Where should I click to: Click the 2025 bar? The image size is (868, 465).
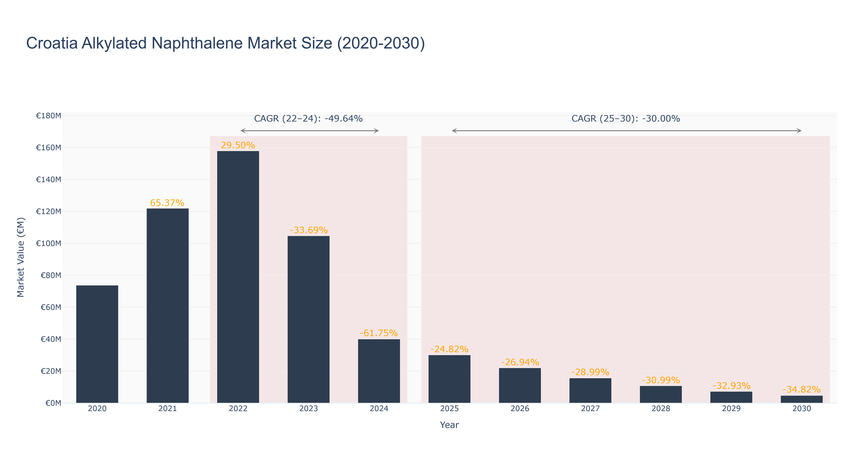[x=449, y=379]
